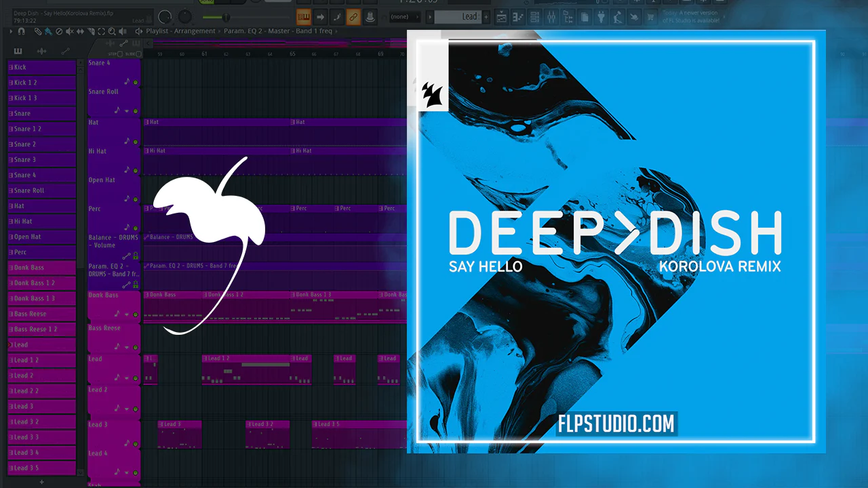Click the right-arrow icon in top toolbar
Image resolution: width=868 pixels, height=488 pixels.
[321, 16]
